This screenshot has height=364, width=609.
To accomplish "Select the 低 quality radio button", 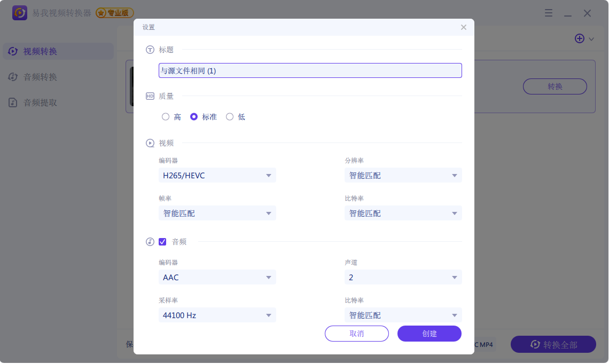I will 230,116.
